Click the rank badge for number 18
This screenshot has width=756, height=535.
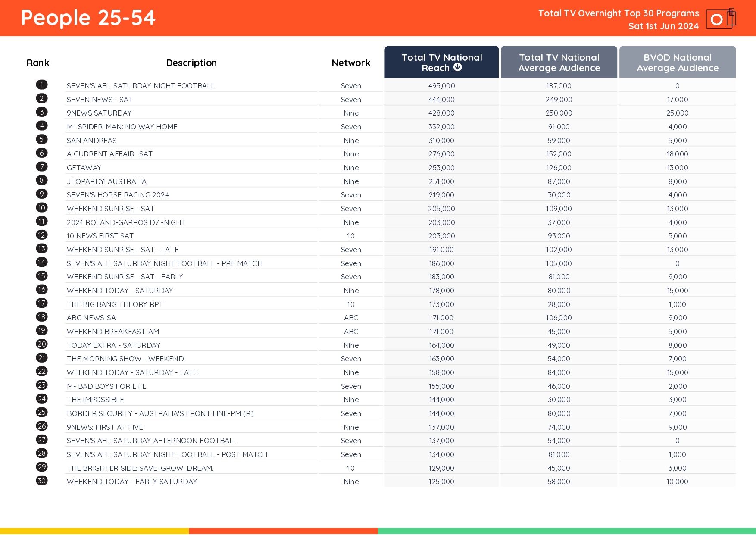pos(41,317)
